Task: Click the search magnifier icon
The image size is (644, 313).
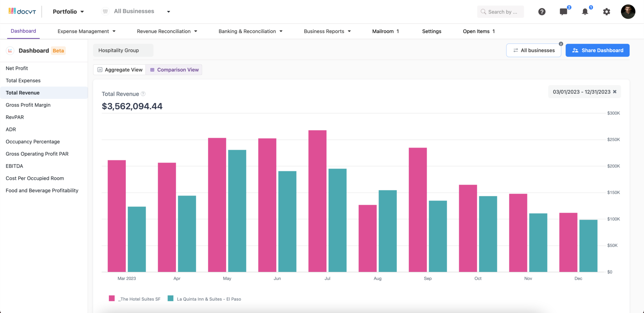Action: pos(483,12)
